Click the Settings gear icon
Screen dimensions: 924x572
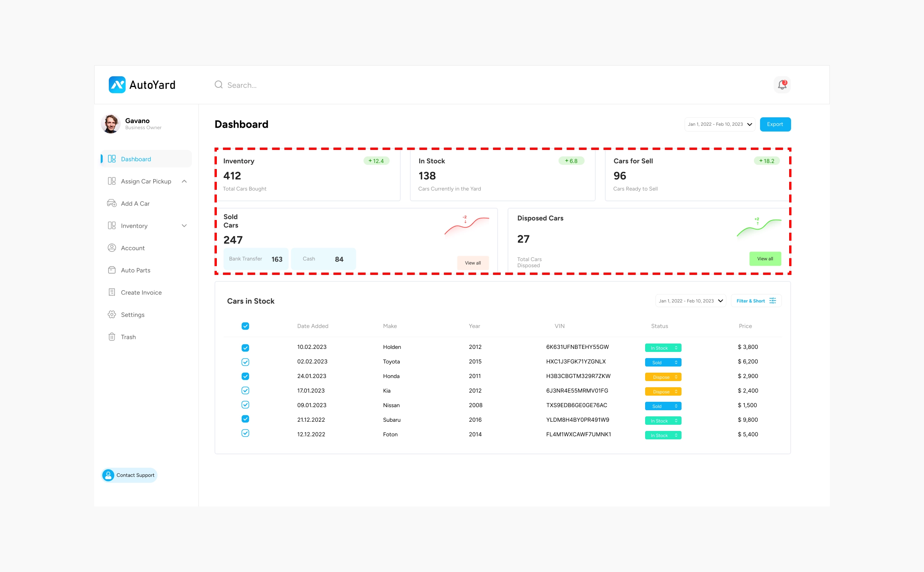(x=112, y=314)
